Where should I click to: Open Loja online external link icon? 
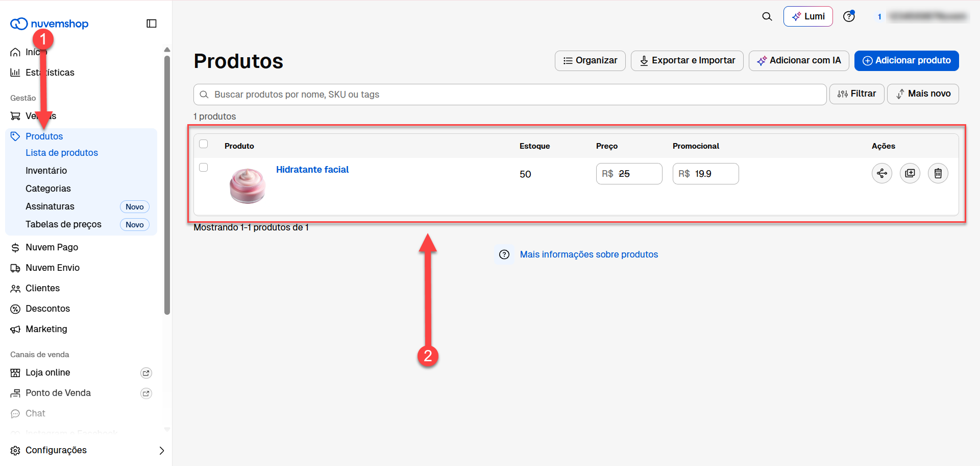[x=146, y=373]
